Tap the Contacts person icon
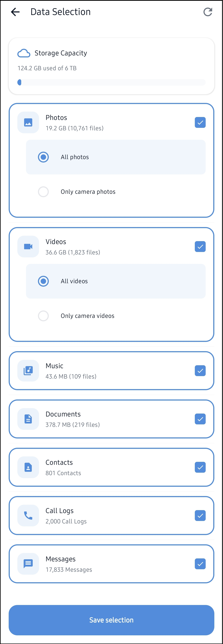This screenshot has width=223, height=644. (28, 467)
